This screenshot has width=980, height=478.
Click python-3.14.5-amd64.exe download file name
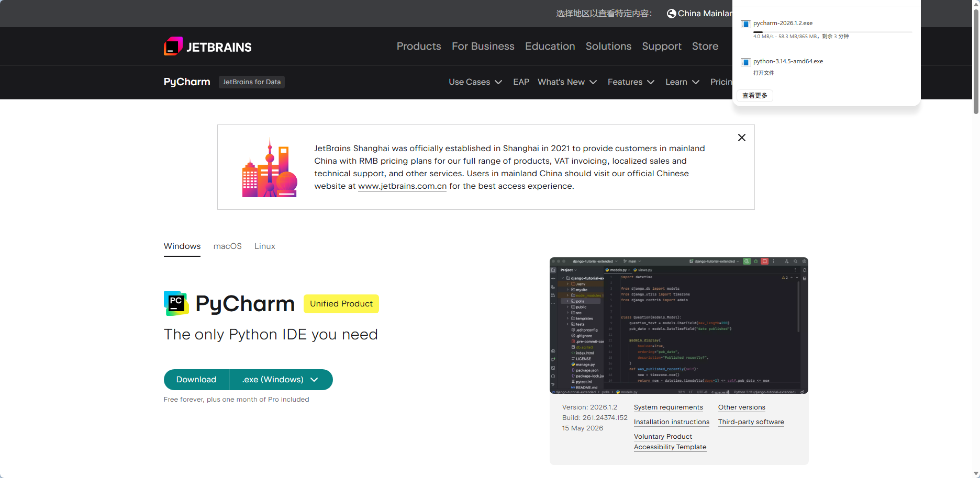pyautogui.click(x=788, y=62)
